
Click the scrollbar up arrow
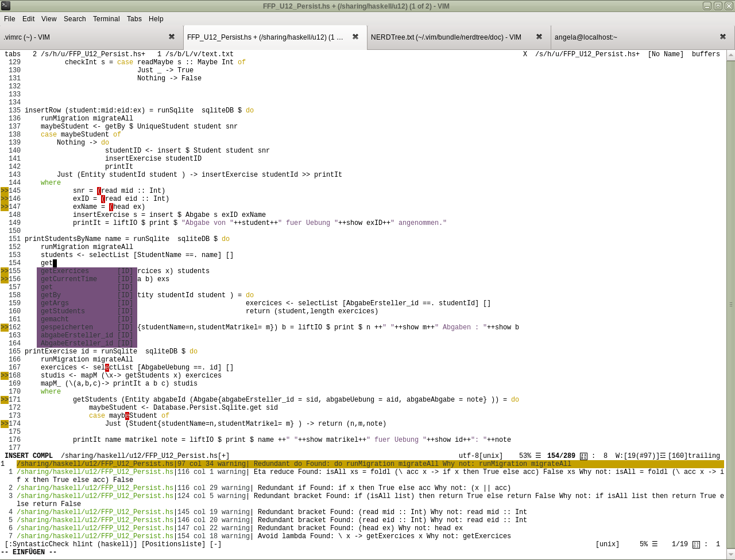click(x=730, y=55)
